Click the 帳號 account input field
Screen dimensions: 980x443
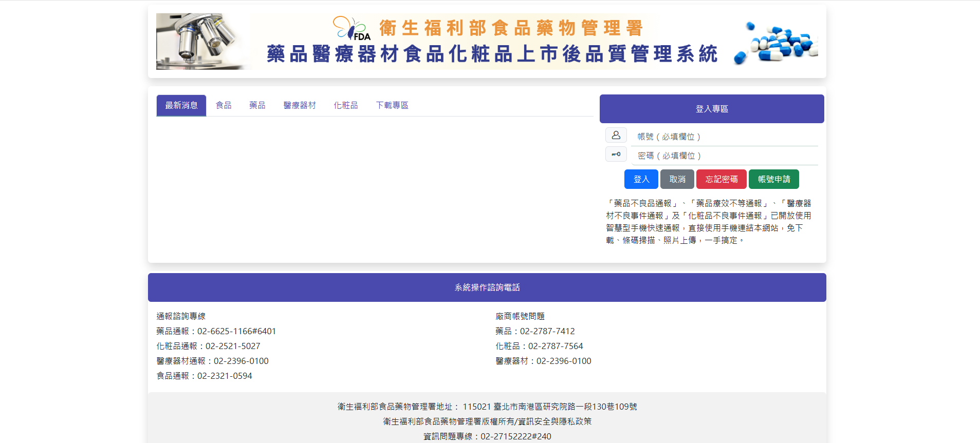click(x=725, y=137)
